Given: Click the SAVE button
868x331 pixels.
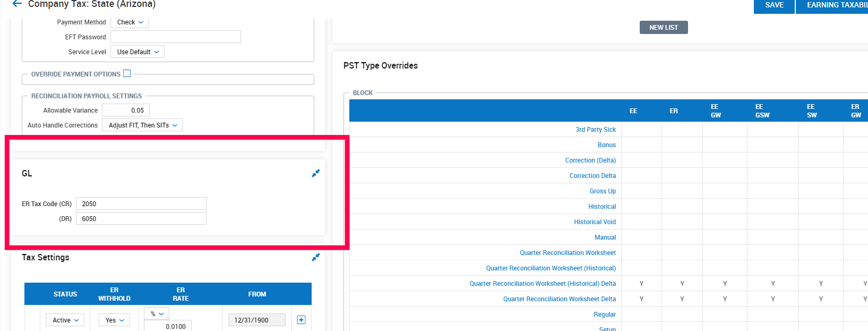Looking at the screenshot, I should 774,5.
